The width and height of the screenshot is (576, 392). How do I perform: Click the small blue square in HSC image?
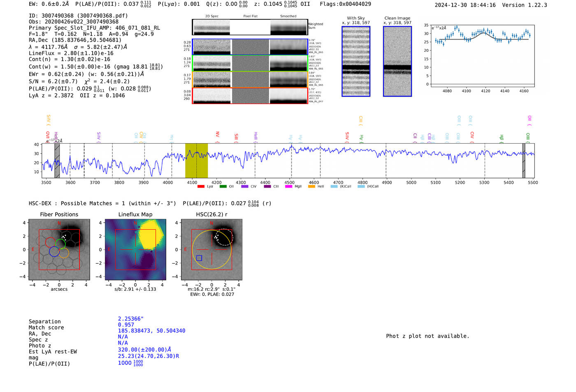(199, 258)
